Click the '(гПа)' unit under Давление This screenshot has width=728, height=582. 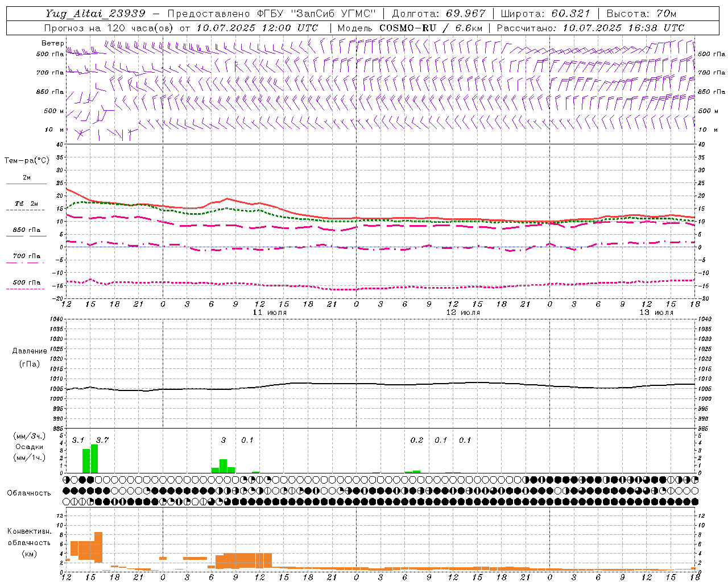point(30,364)
